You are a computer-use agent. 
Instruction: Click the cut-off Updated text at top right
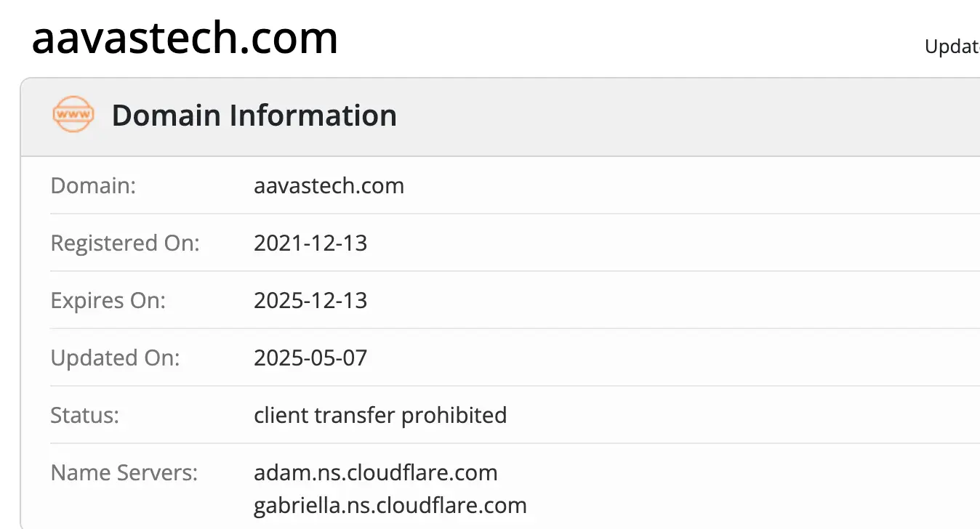[x=952, y=47]
